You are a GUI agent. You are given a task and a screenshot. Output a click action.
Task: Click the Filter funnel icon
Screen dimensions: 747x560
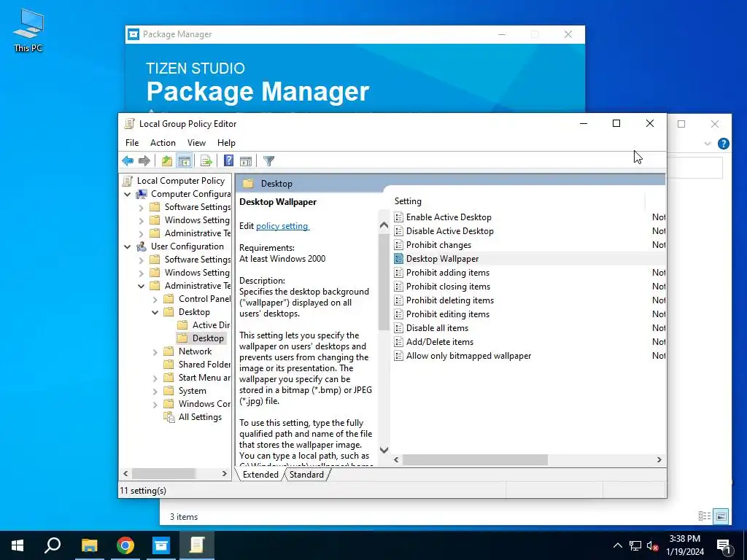[268, 161]
